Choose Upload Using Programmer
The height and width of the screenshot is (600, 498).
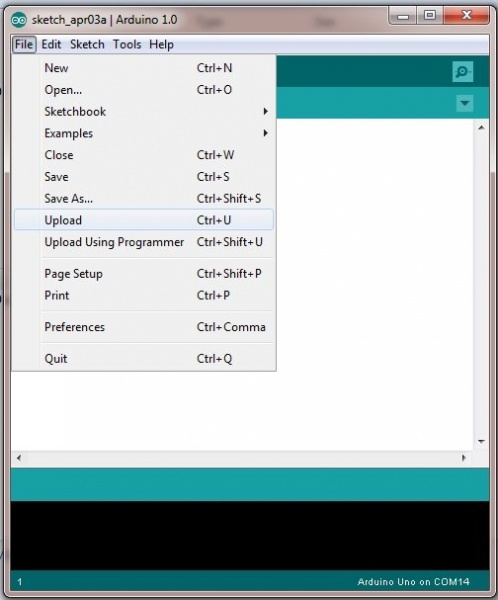click(x=144, y=242)
